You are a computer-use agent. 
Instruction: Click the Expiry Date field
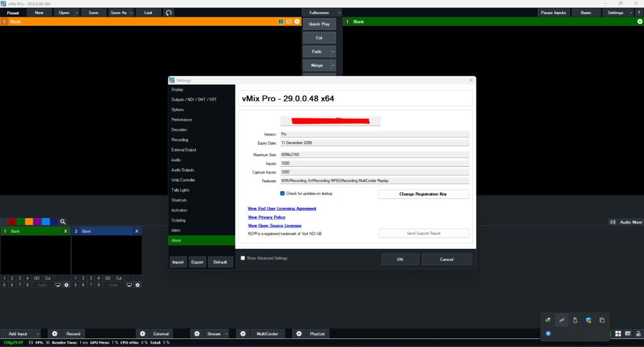[374, 143]
